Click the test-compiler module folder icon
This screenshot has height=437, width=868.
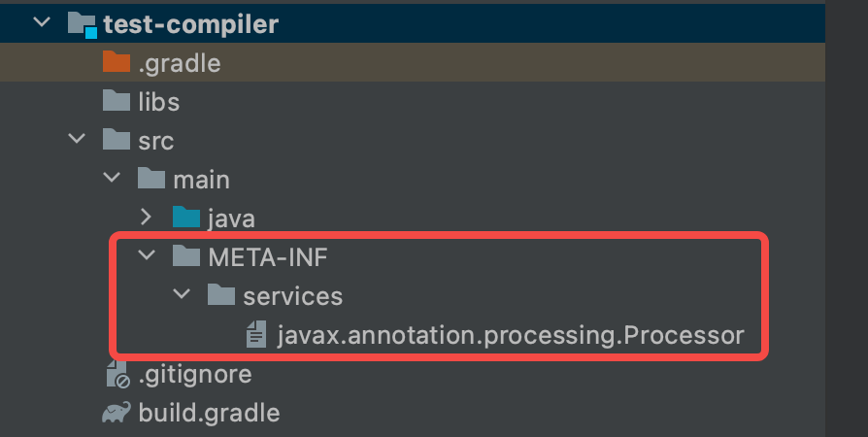(x=82, y=25)
